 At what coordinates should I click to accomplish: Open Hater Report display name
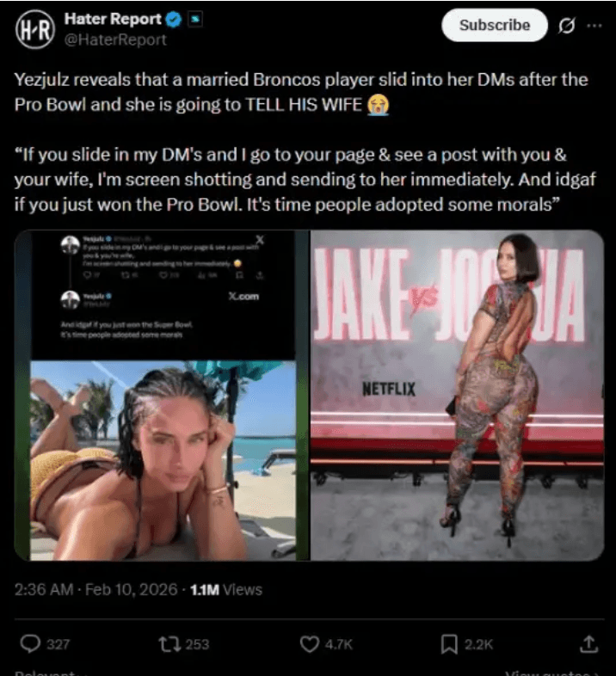[113, 19]
